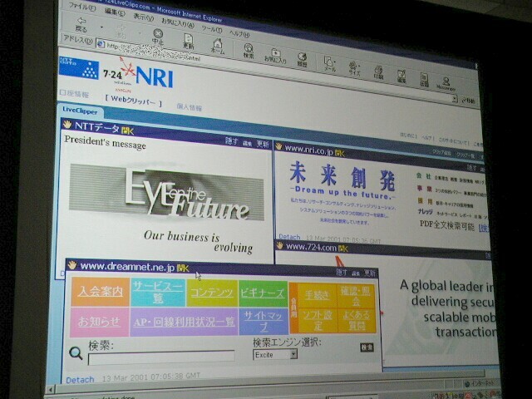Click the 入会案内 button
532x399 pixels.
(x=101, y=292)
